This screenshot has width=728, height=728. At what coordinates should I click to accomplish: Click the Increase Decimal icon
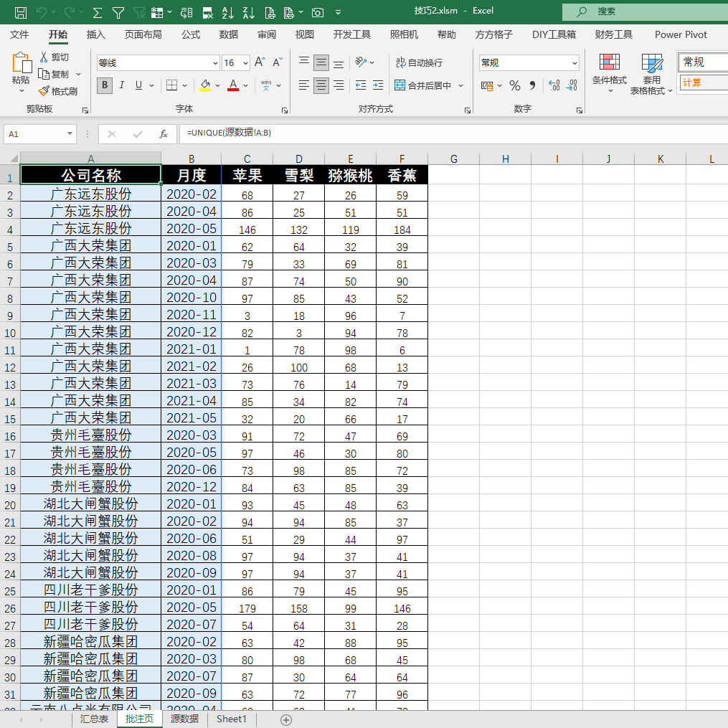pyautogui.click(x=554, y=85)
